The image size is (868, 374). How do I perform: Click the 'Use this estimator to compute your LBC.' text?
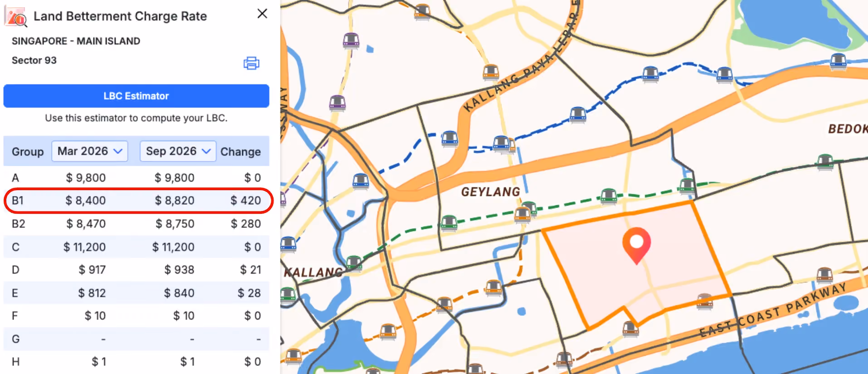136,118
